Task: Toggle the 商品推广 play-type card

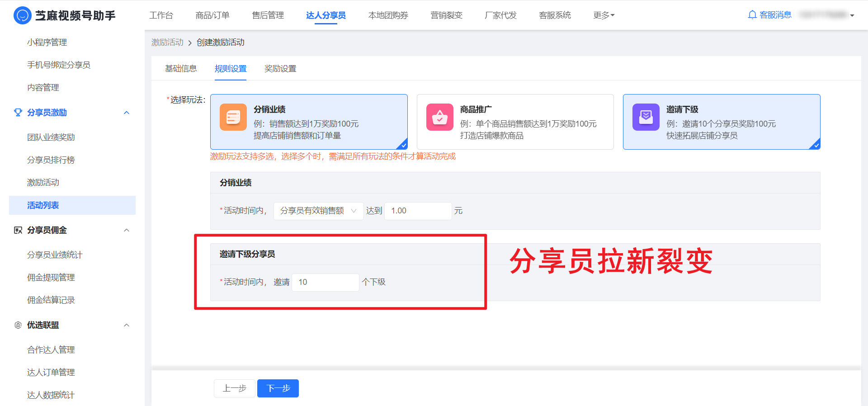Action: 515,122
